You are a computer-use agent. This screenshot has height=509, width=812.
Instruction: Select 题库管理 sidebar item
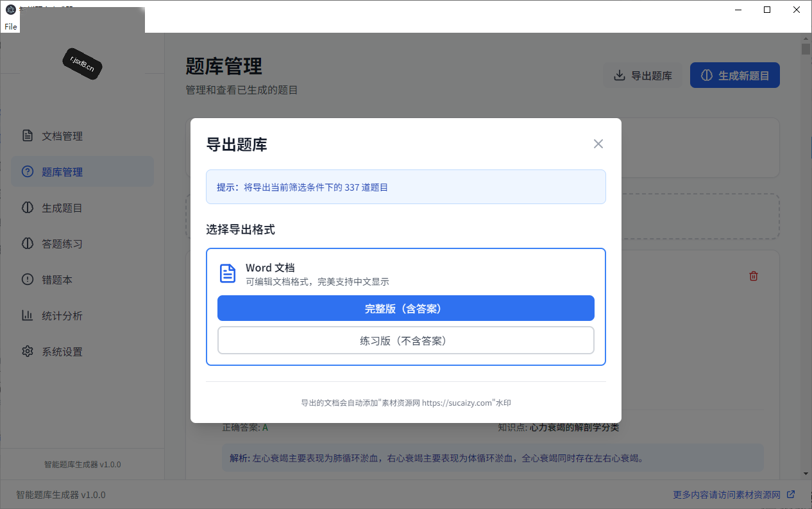[x=82, y=172]
